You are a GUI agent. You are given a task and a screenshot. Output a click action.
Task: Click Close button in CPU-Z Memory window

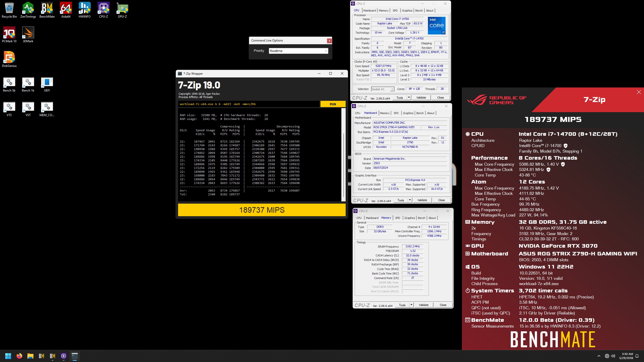pyautogui.click(x=443, y=305)
